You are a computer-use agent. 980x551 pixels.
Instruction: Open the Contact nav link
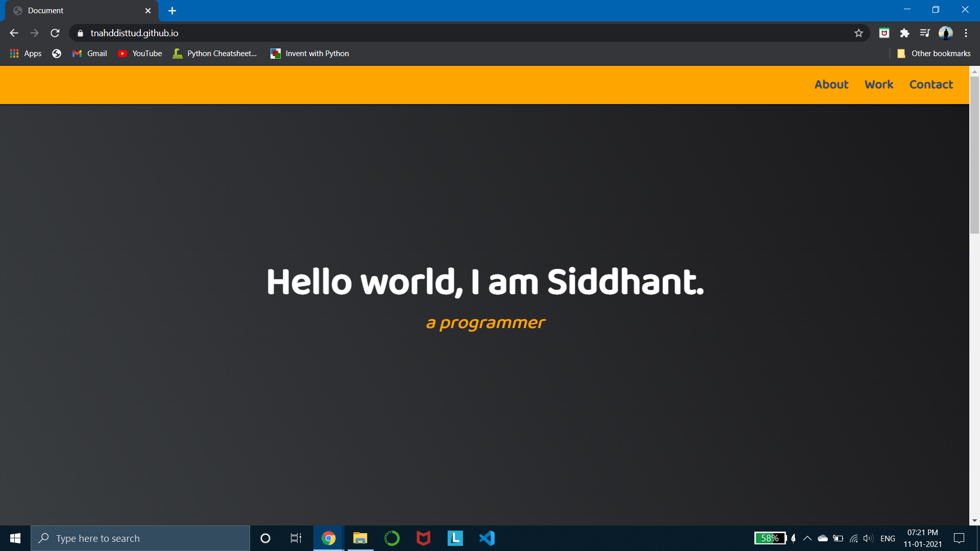(x=931, y=85)
